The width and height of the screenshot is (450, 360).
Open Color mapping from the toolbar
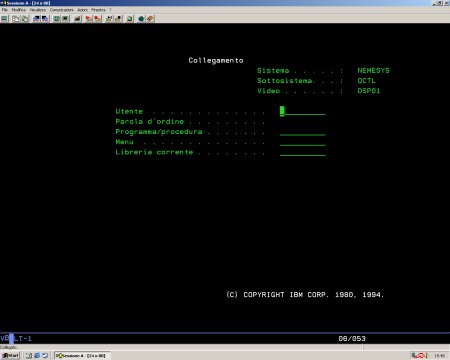(65, 19)
